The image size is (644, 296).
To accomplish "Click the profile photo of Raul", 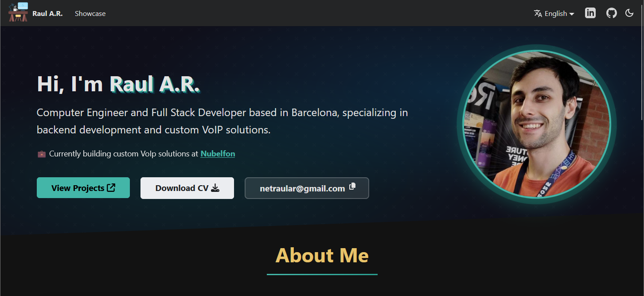I will (536, 125).
